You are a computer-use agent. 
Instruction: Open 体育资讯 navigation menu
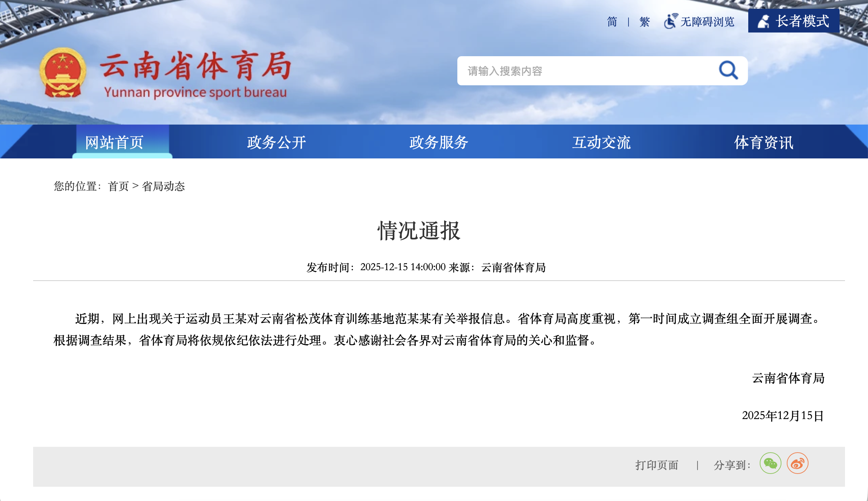(763, 143)
